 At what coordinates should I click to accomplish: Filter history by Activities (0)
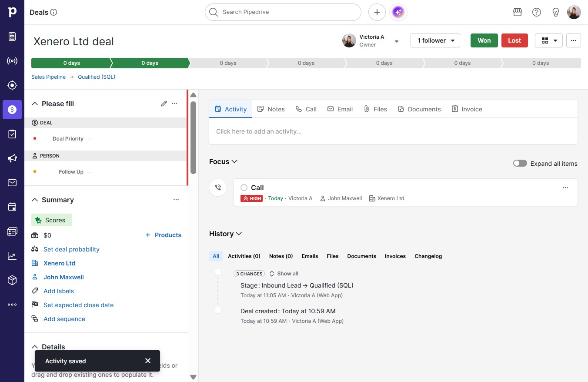244,256
